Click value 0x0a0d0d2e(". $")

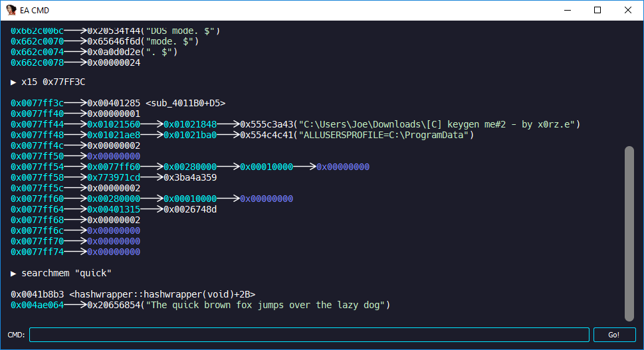132,52
